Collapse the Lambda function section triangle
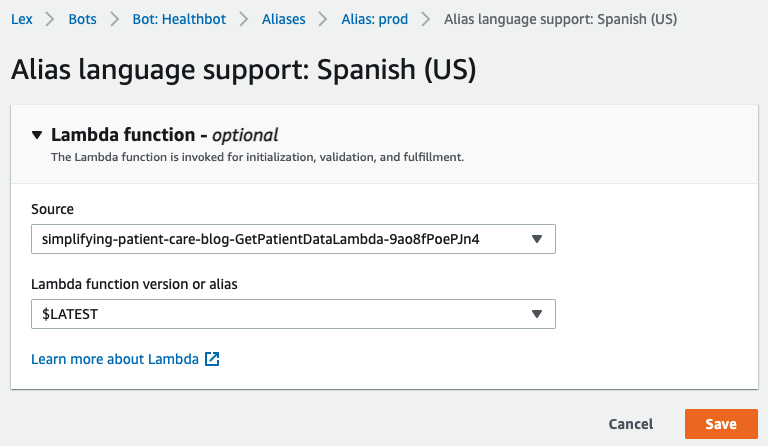The width and height of the screenshot is (768, 446). click(x=37, y=135)
